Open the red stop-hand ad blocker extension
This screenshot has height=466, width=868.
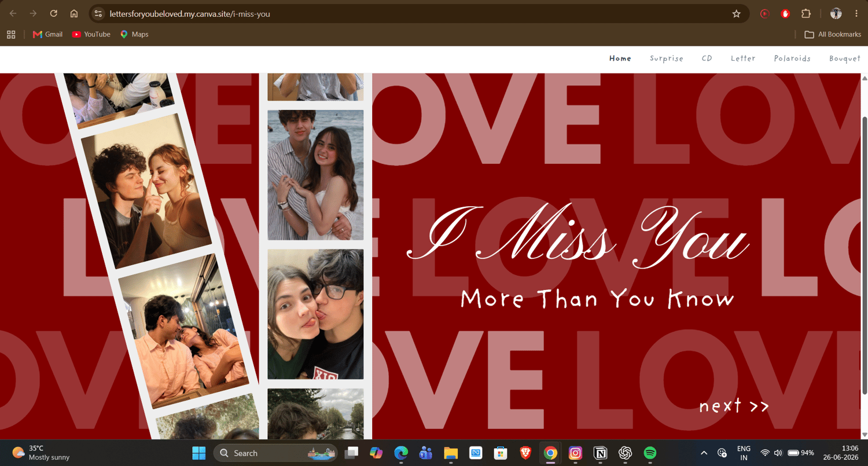785,14
